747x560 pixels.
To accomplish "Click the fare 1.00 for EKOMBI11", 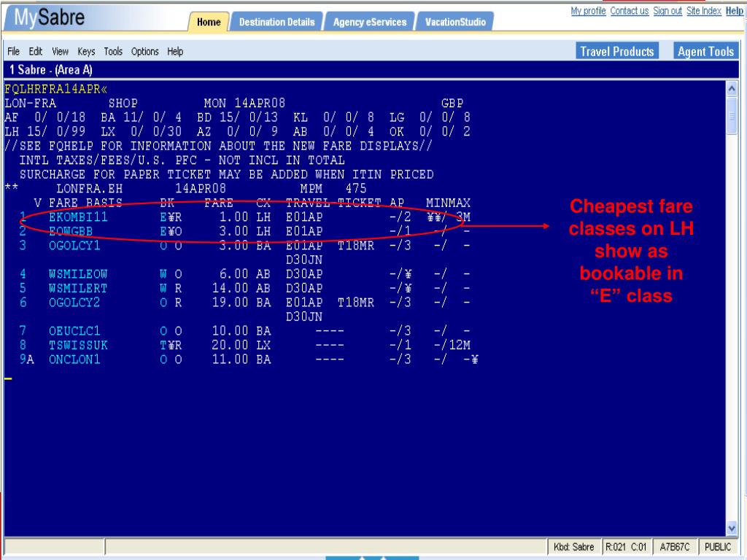I will point(233,217).
